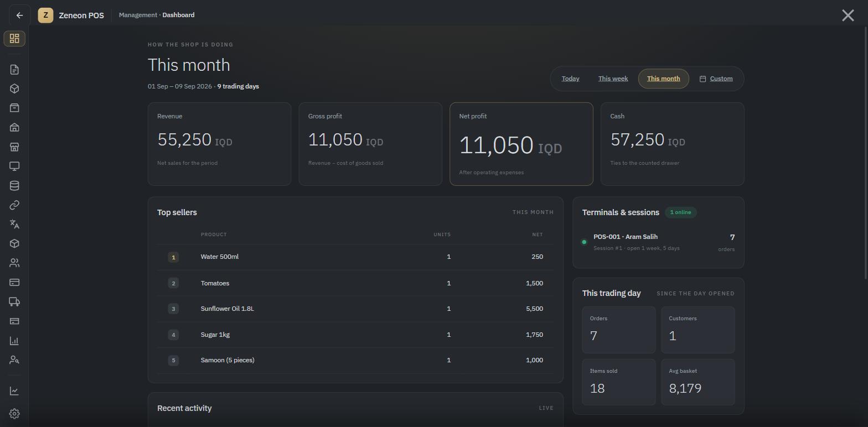868x427 pixels.
Task: Open the delivery truck icon in sidebar
Action: pos(14,302)
